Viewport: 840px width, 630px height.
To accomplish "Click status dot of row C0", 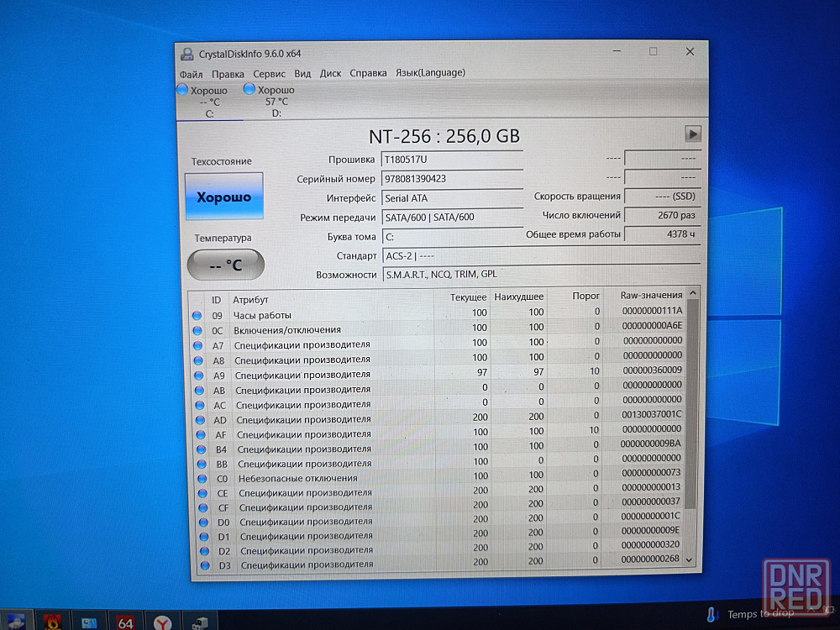I will click(x=202, y=479).
